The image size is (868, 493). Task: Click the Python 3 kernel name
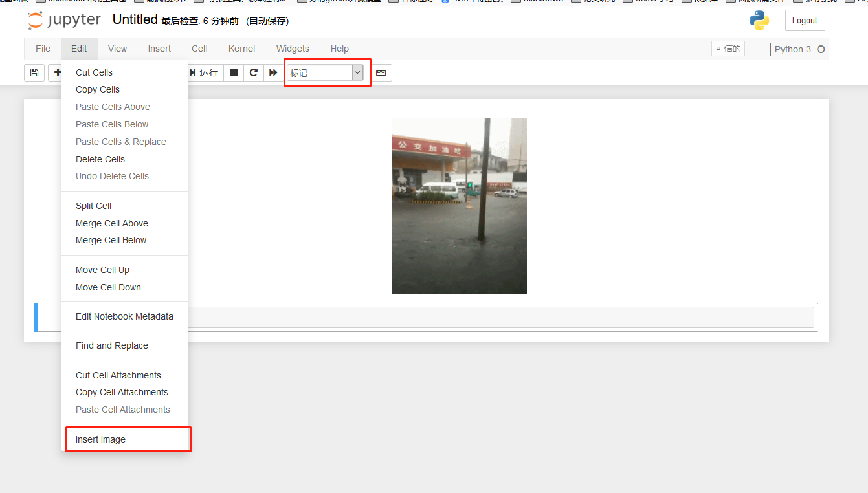pyautogui.click(x=792, y=49)
